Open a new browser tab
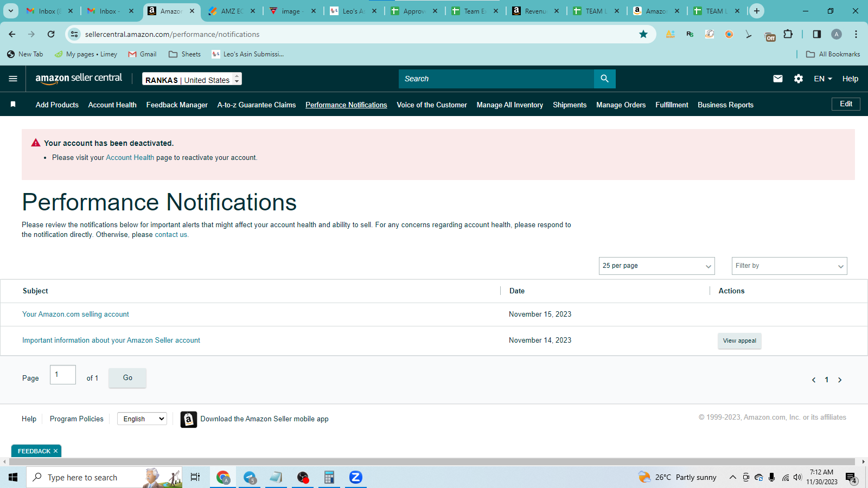Viewport: 868px width, 488px height. tap(757, 11)
